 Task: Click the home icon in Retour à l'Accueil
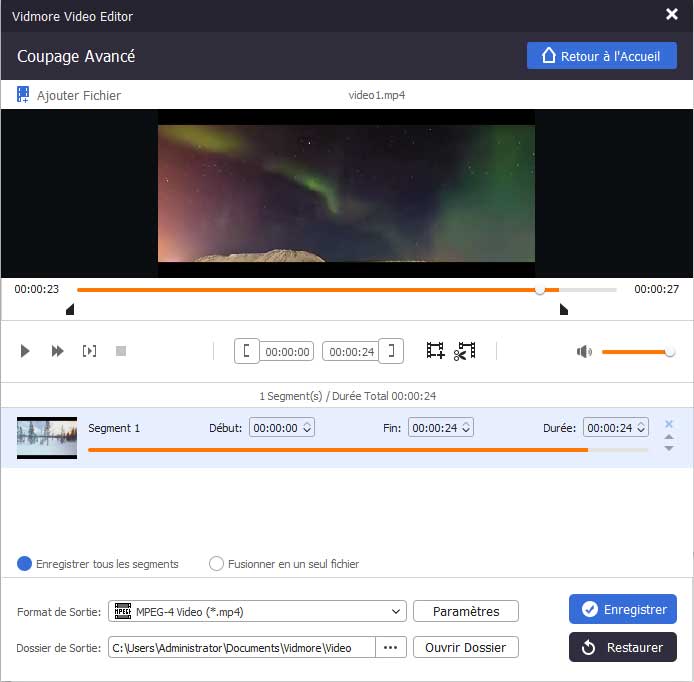(x=548, y=55)
